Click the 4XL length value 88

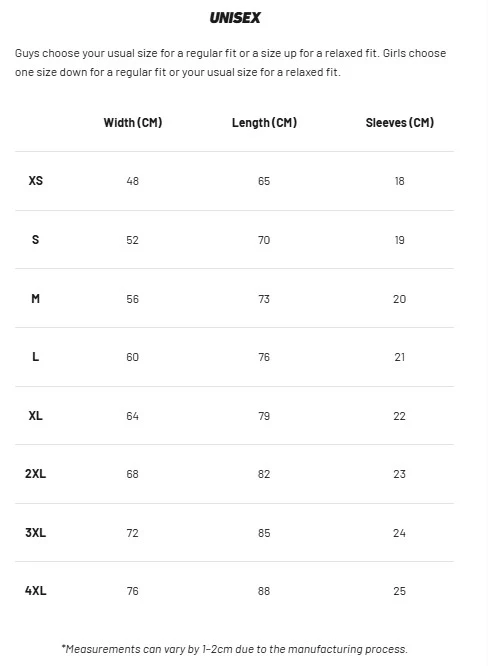point(264,591)
